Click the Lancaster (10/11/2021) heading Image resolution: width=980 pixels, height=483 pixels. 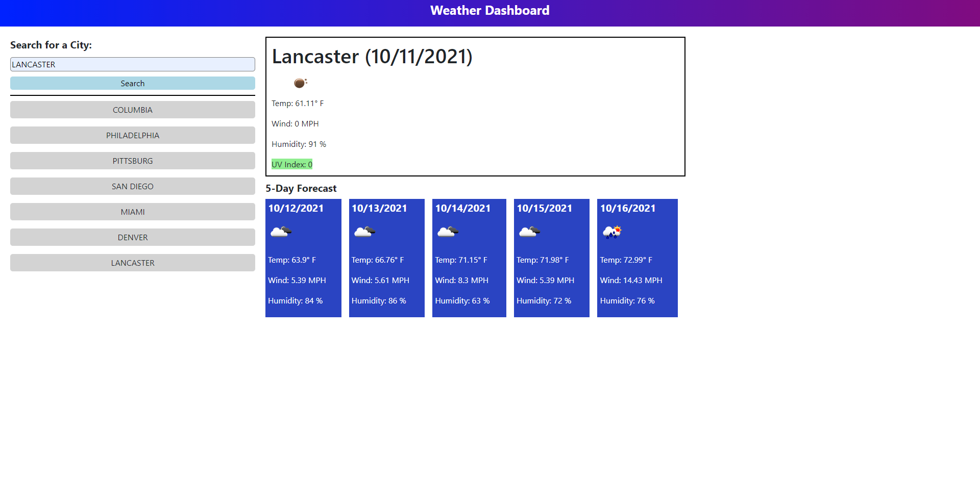pyautogui.click(x=372, y=57)
